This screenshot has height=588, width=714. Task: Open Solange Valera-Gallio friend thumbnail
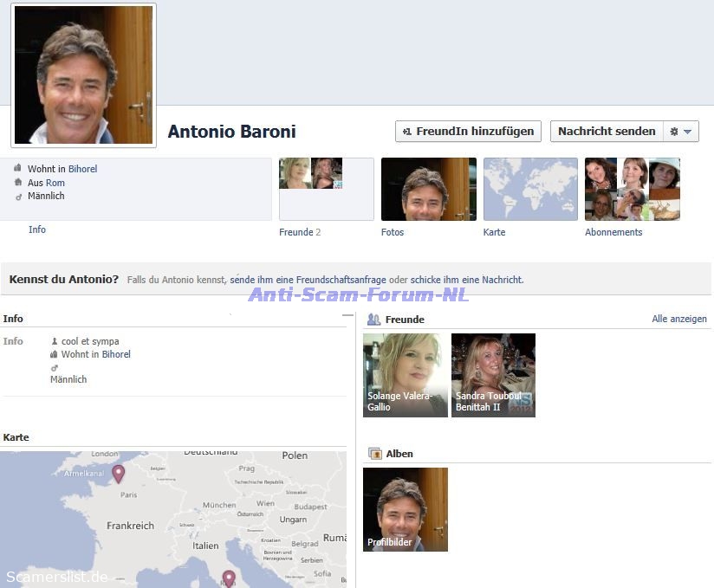click(x=405, y=375)
